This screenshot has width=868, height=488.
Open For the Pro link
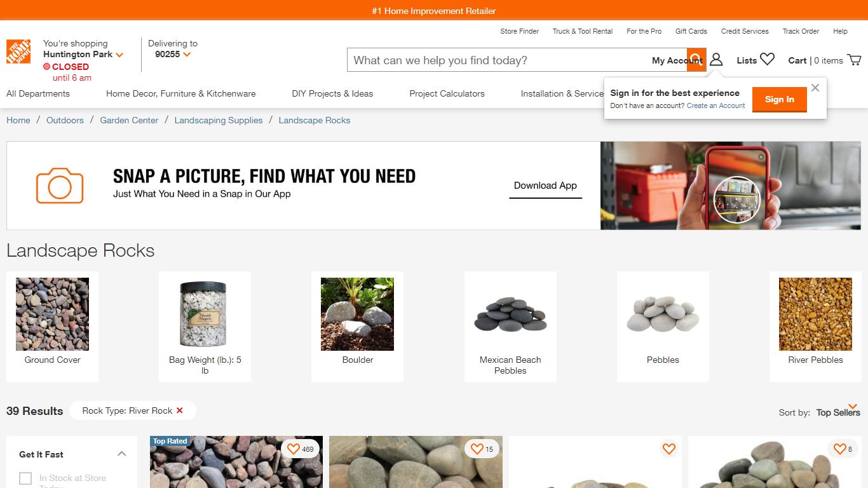point(644,31)
